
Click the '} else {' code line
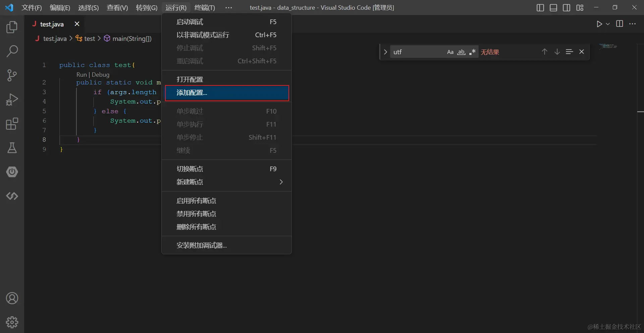tap(110, 111)
